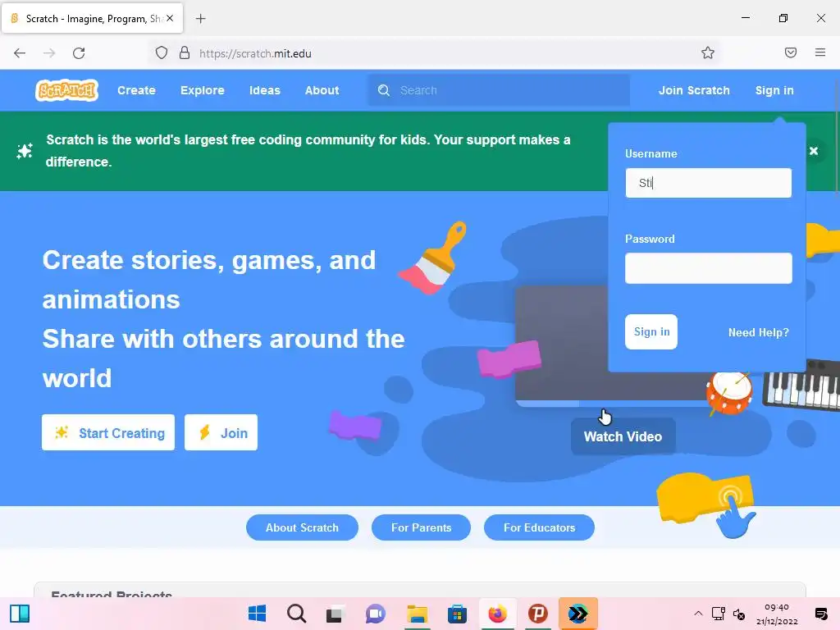Open Task View on the taskbar
The width and height of the screenshot is (840, 630).
[x=335, y=614]
